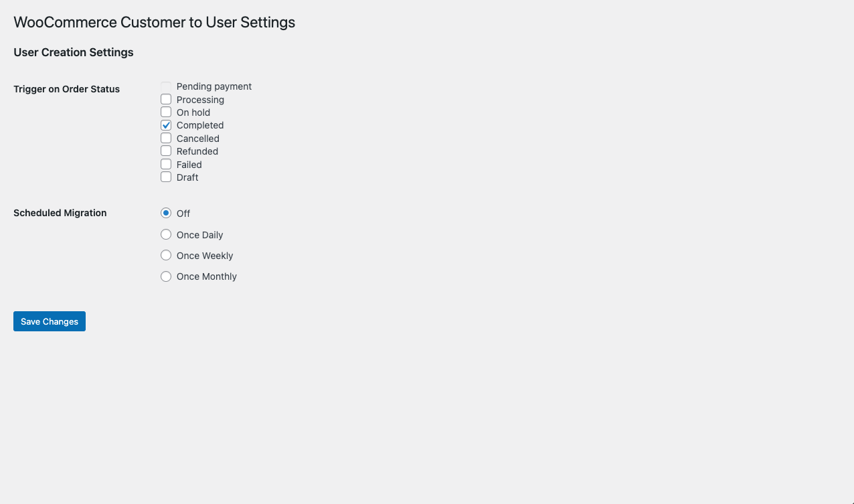
Task: Enable the Draft status checkbox
Action: click(x=166, y=177)
